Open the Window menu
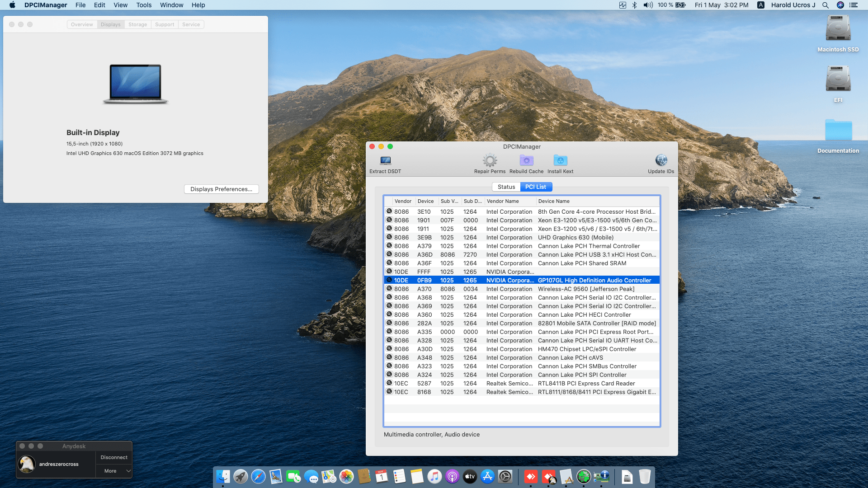 coord(171,5)
